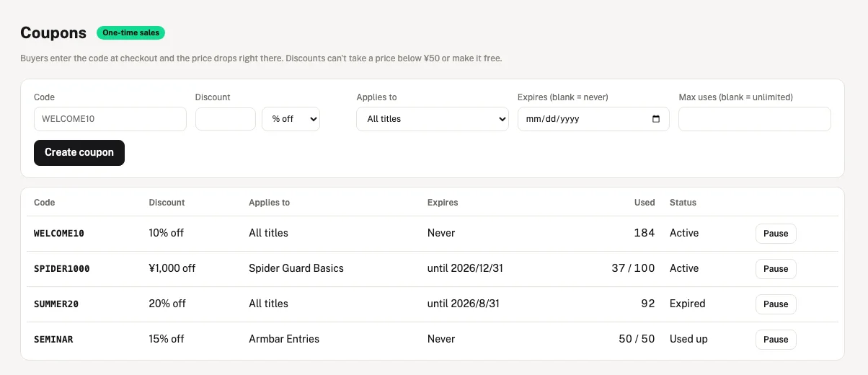Click "All titles" in the SUMMER20 row
This screenshot has width=868, height=375.
pos(268,304)
